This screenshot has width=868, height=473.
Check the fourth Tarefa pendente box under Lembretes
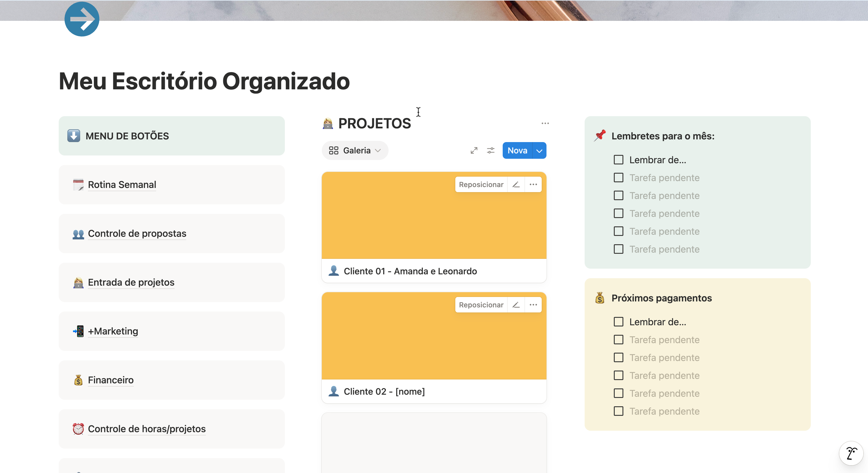618,231
